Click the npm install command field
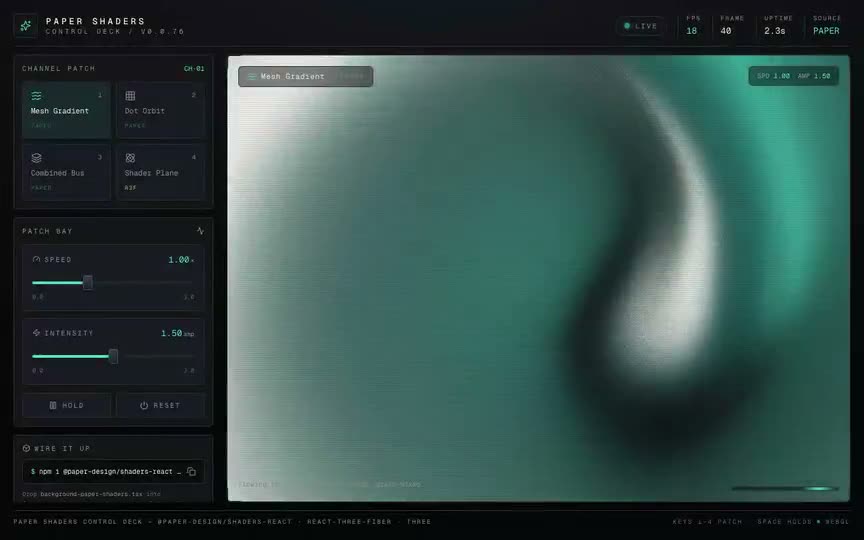This screenshot has height=540, width=864. 113,472
